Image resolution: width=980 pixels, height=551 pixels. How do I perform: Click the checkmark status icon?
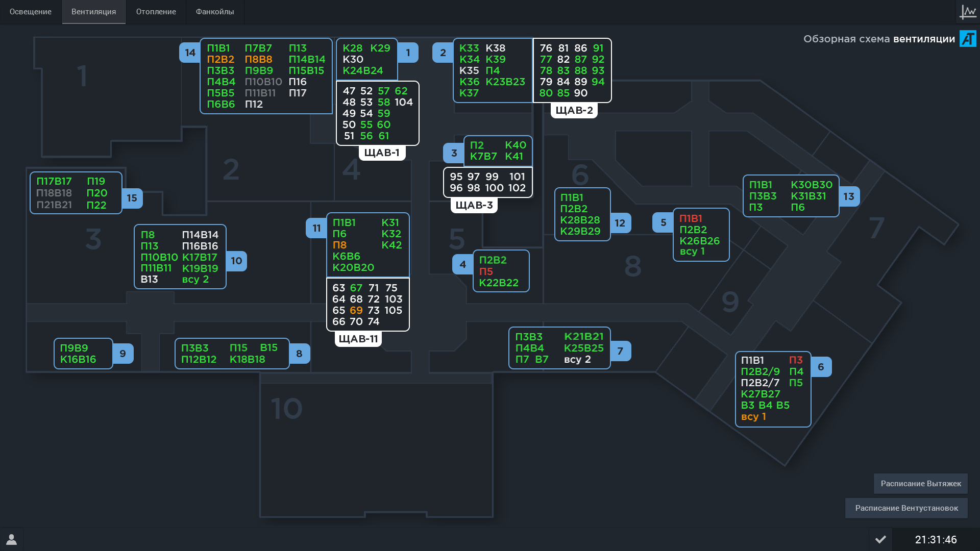pyautogui.click(x=880, y=539)
